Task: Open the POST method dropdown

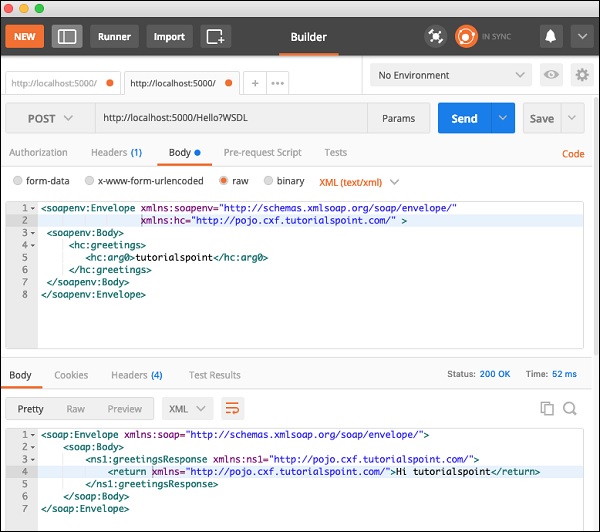Action: [x=51, y=118]
